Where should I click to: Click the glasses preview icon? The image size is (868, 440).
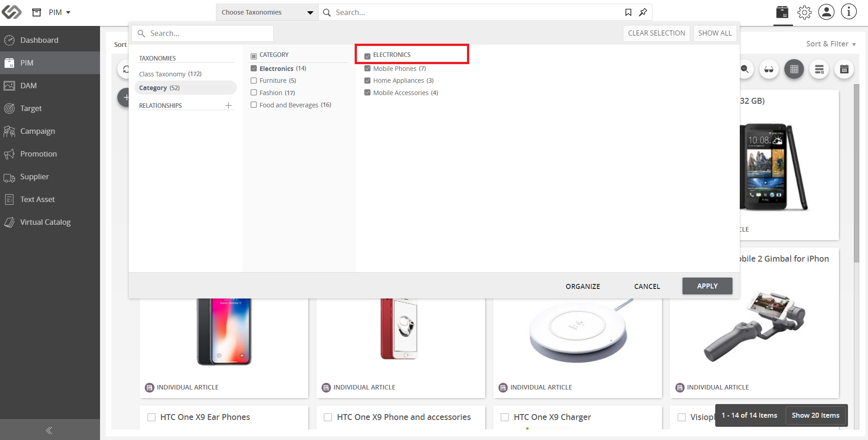click(x=769, y=69)
